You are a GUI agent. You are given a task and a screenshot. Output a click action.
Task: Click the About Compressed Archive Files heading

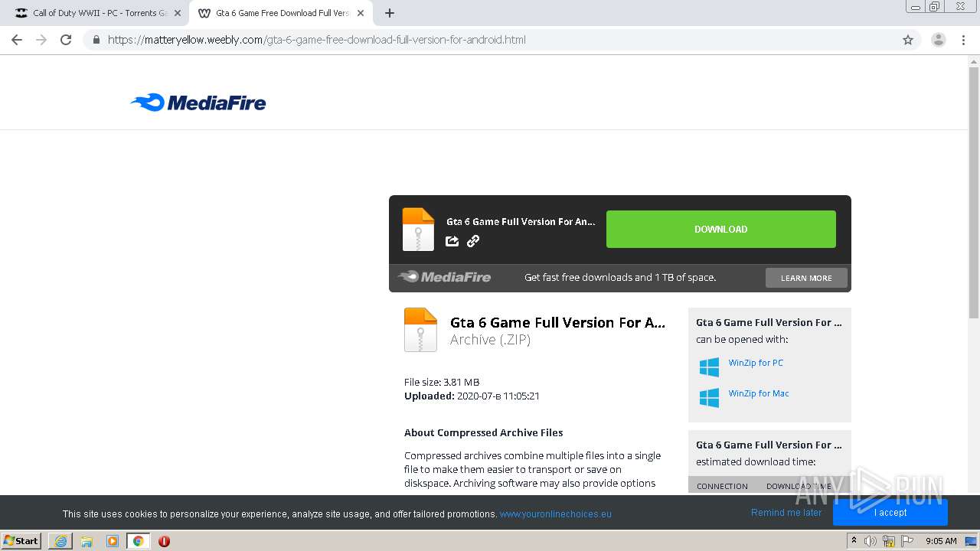click(x=483, y=432)
